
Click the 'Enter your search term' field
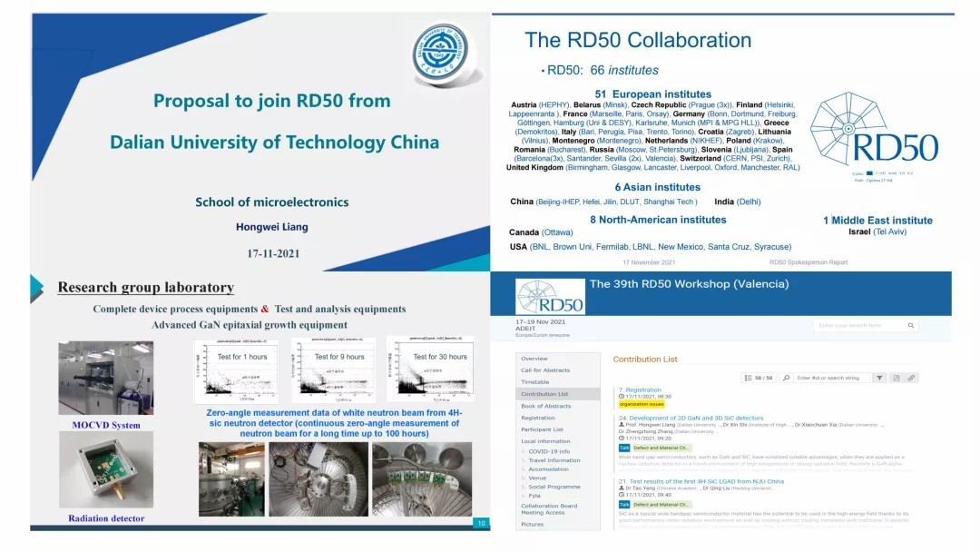pos(866,325)
